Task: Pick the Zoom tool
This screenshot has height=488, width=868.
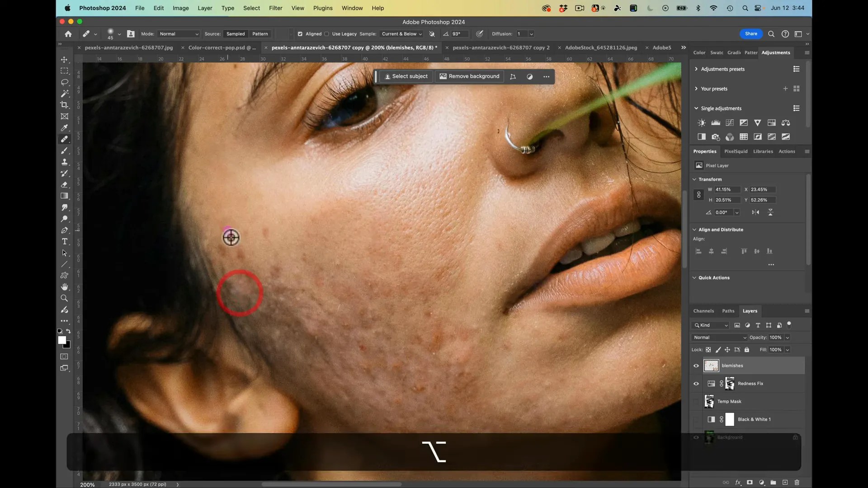Action: [65, 298]
